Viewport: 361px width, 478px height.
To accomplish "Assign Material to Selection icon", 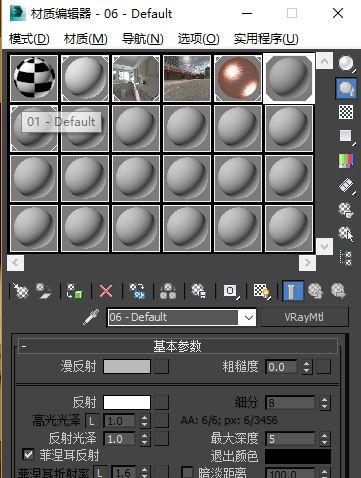I will point(74,291).
